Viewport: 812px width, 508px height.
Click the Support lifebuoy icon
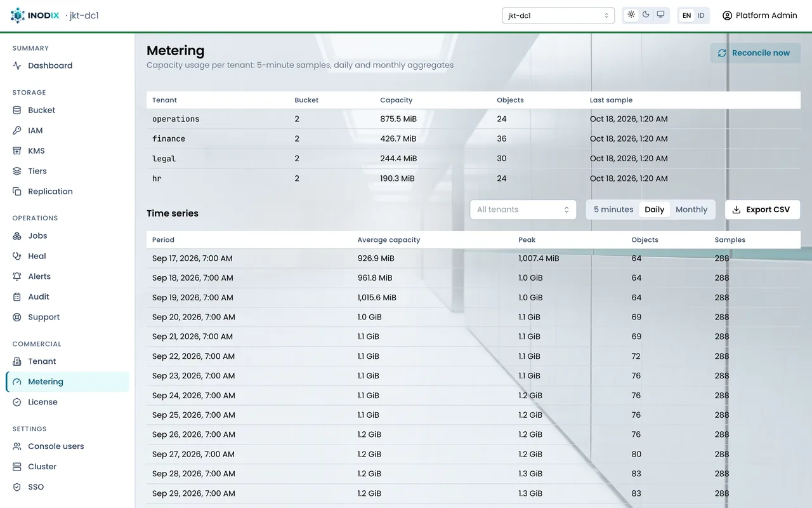click(17, 317)
